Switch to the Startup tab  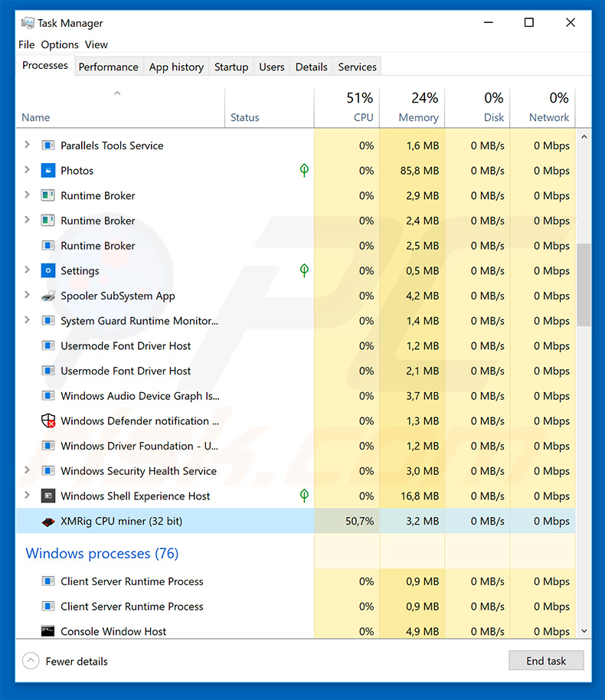pos(231,67)
